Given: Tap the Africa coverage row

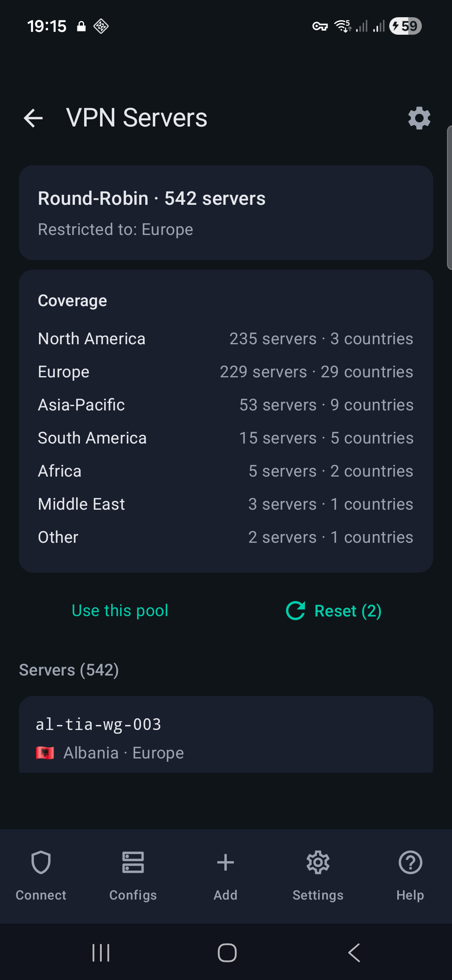Looking at the screenshot, I should [x=226, y=471].
